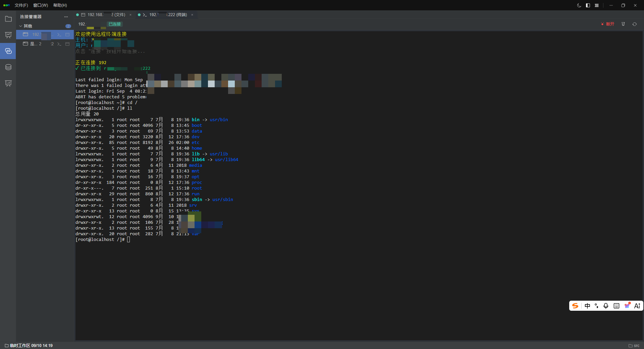Open the indent menu icon in the title bar
Viewport: 644px width, 349px height.
point(597,5)
